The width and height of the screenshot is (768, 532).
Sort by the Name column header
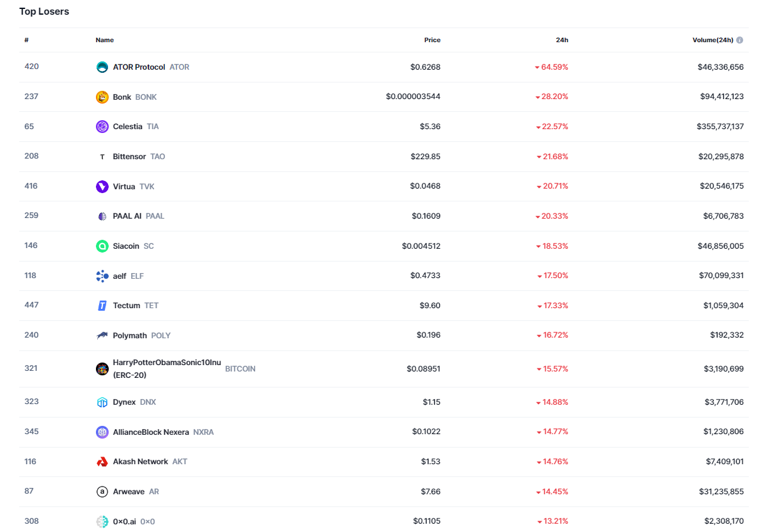coord(105,40)
